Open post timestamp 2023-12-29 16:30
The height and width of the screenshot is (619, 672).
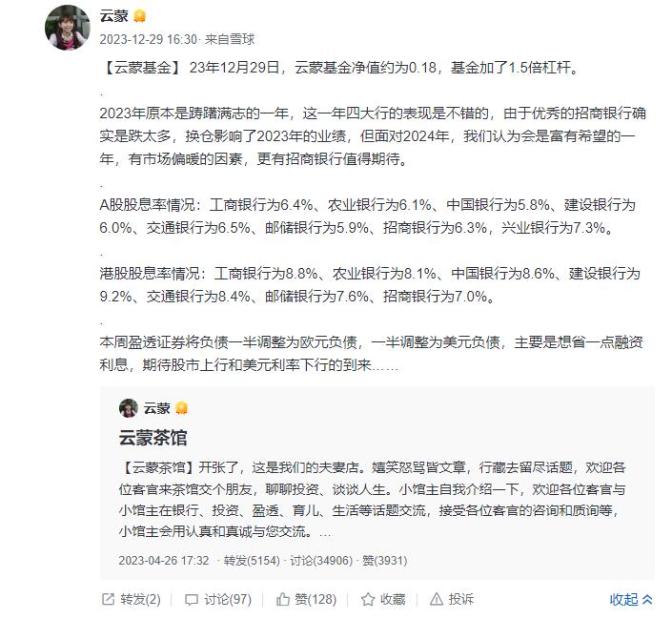[148, 39]
